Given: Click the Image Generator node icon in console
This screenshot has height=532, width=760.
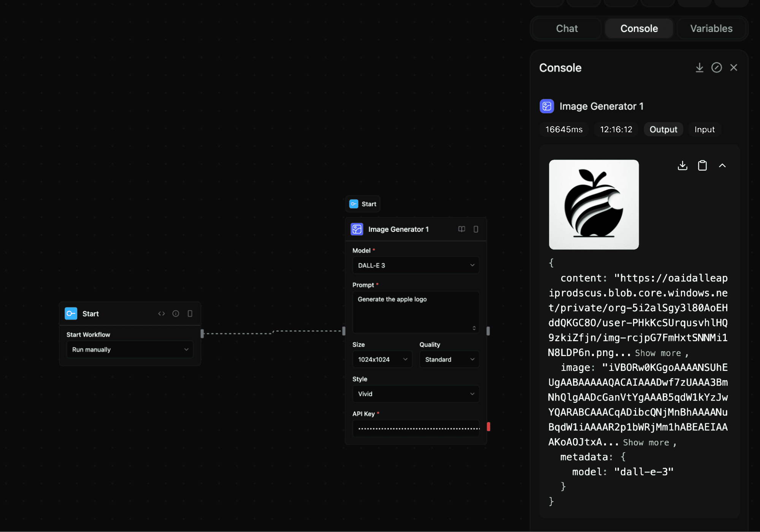Looking at the screenshot, I should pyautogui.click(x=547, y=106).
